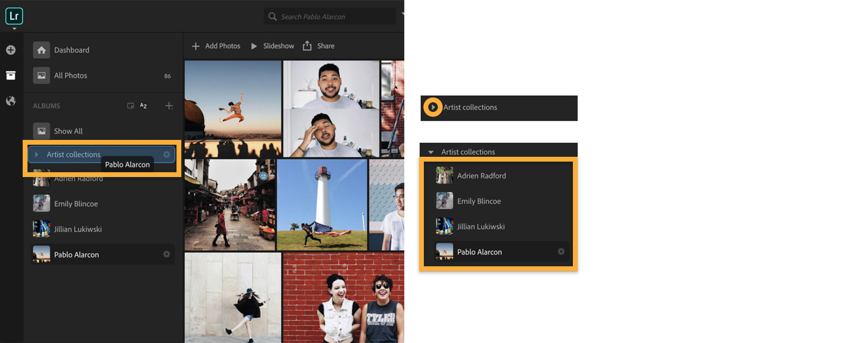Open the Lightroom Lr logo menu
This screenshot has width=868, height=343.
(14, 16)
